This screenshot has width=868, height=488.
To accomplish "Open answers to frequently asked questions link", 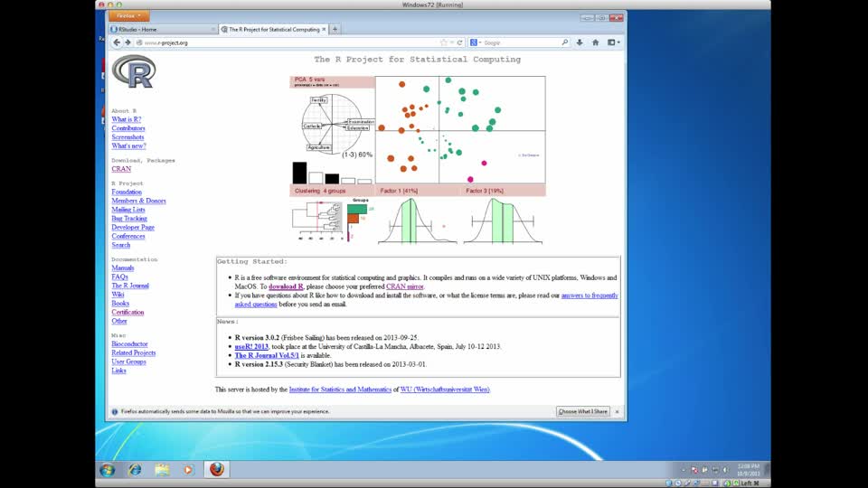I will (x=590, y=296).
